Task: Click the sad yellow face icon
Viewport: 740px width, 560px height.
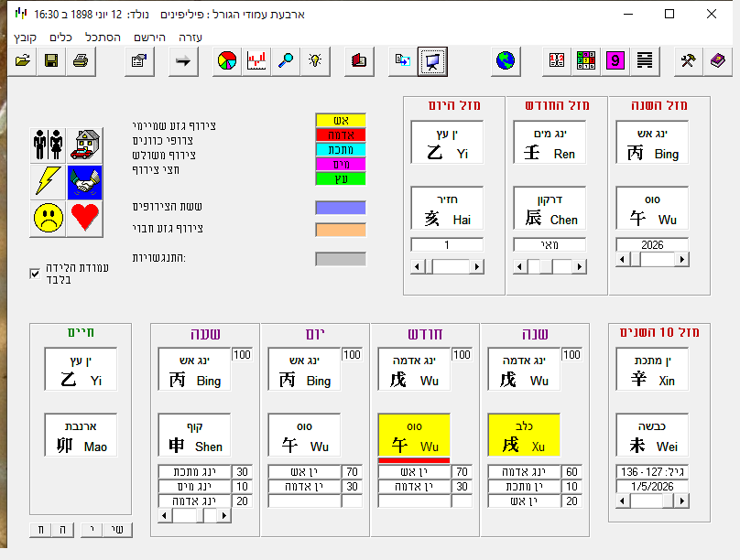Action: click(x=48, y=217)
